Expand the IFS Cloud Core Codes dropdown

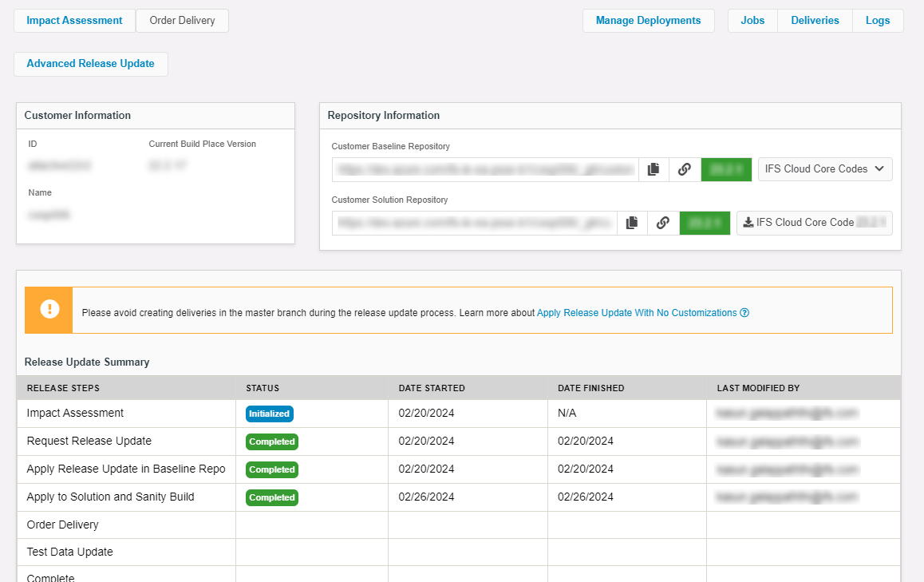click(824, 169)
